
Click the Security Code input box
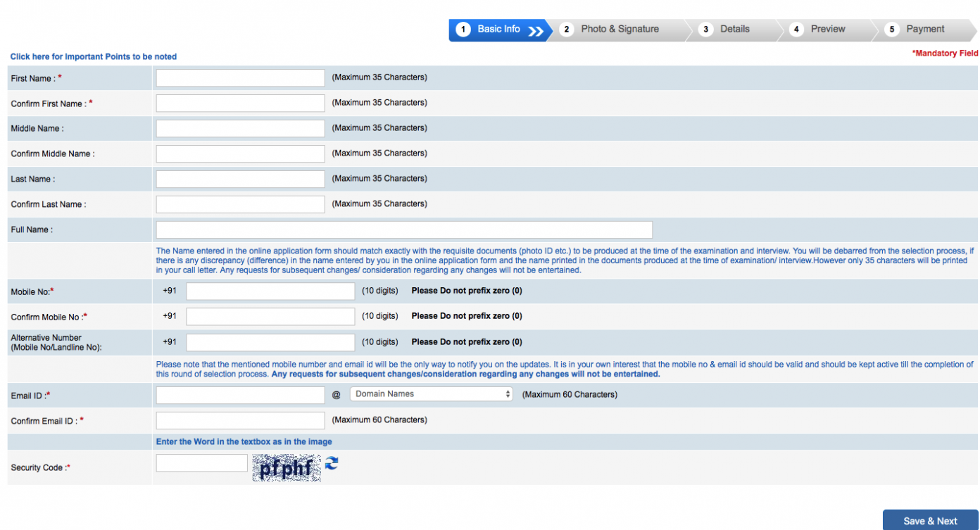coord(201,463)
